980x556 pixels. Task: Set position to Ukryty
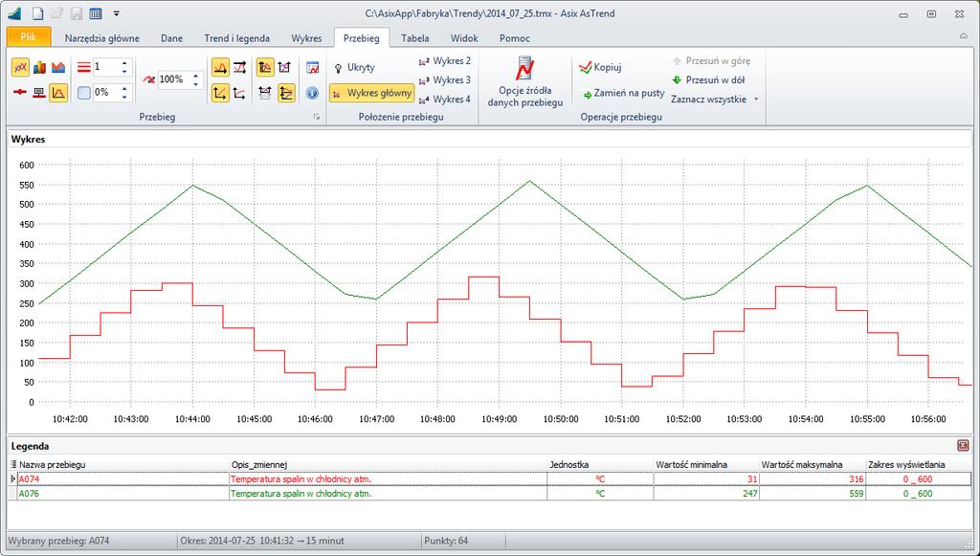click(x=354, y=68)
